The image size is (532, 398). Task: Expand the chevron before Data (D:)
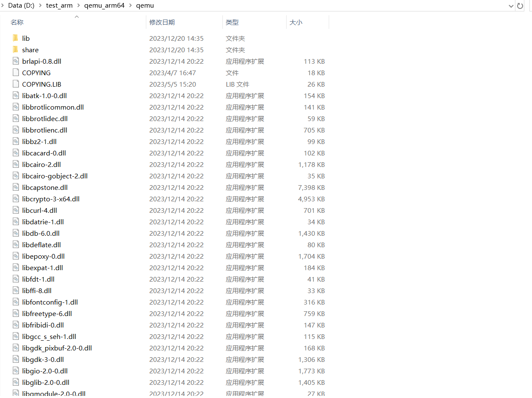pos(3,6)
